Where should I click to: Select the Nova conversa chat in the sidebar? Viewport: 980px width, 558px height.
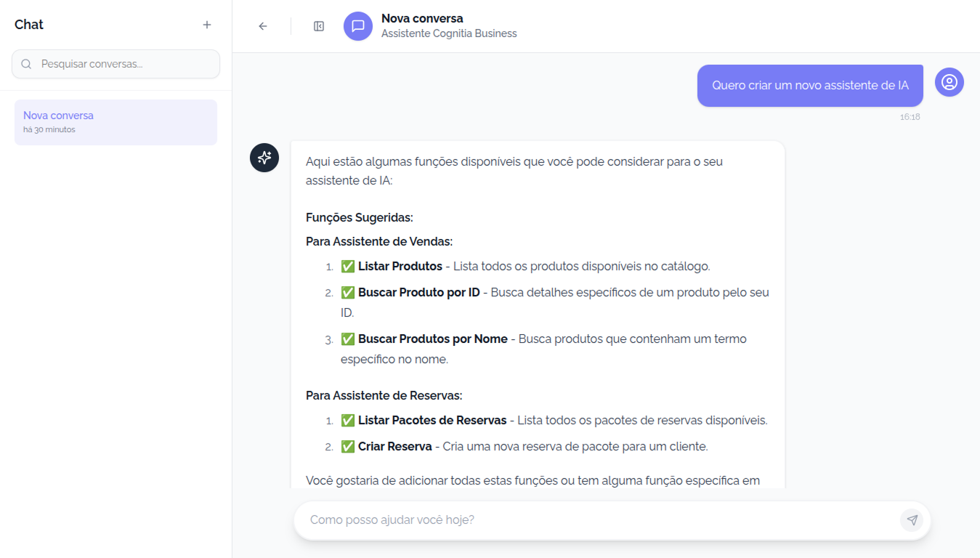(116, 121)
